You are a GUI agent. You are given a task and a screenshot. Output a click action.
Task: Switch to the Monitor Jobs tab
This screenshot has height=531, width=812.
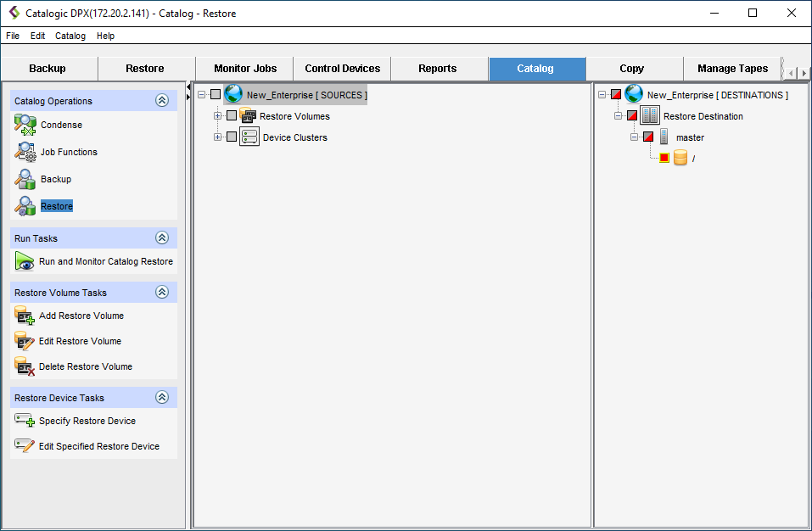pyautogui.click(x=244, y=69)
